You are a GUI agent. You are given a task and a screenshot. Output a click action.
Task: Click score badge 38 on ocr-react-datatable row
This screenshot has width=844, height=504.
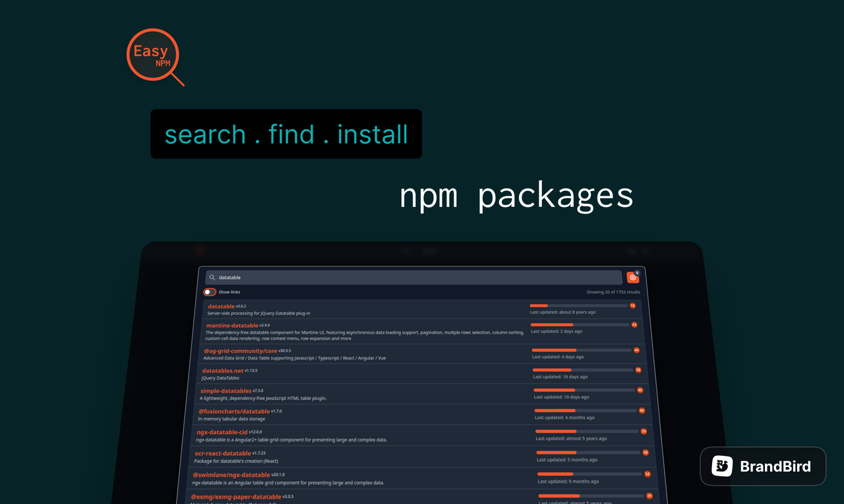tap(646, 453)
